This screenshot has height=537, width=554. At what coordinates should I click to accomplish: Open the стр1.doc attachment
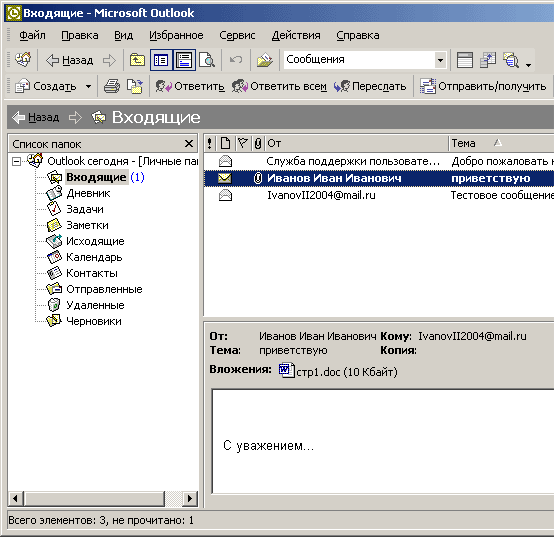[338, 371]
